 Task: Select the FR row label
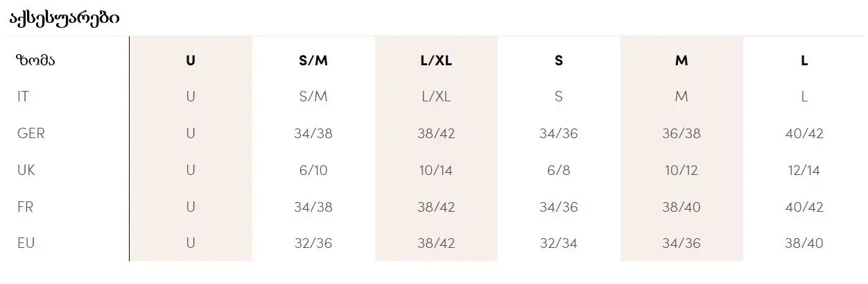coord(26,207)
